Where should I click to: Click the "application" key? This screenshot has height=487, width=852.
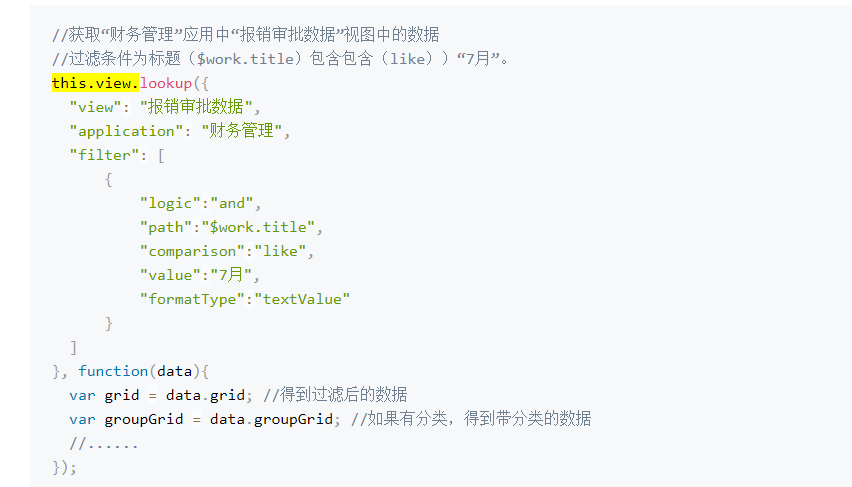(x=126, y=131)
